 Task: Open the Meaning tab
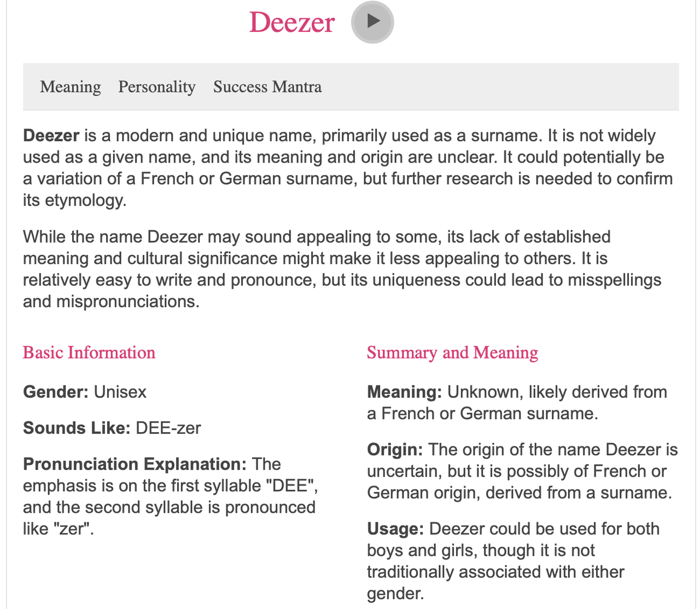point(71,86)
